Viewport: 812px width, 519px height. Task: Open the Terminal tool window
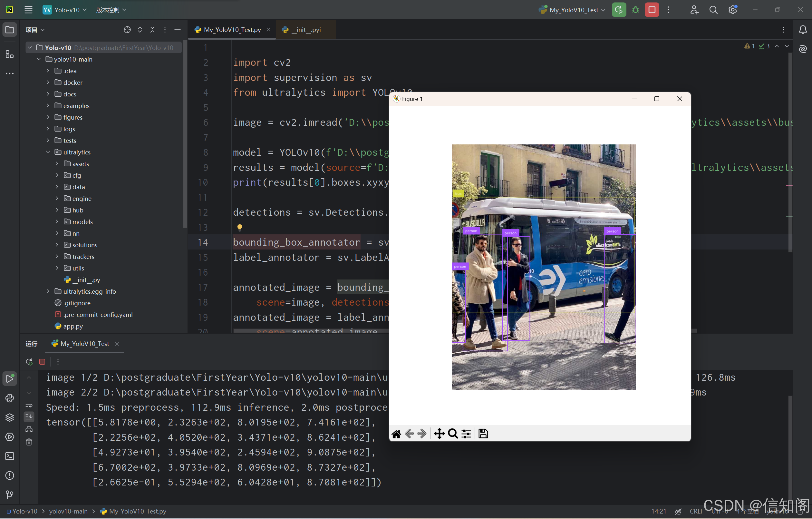point(9,456)
